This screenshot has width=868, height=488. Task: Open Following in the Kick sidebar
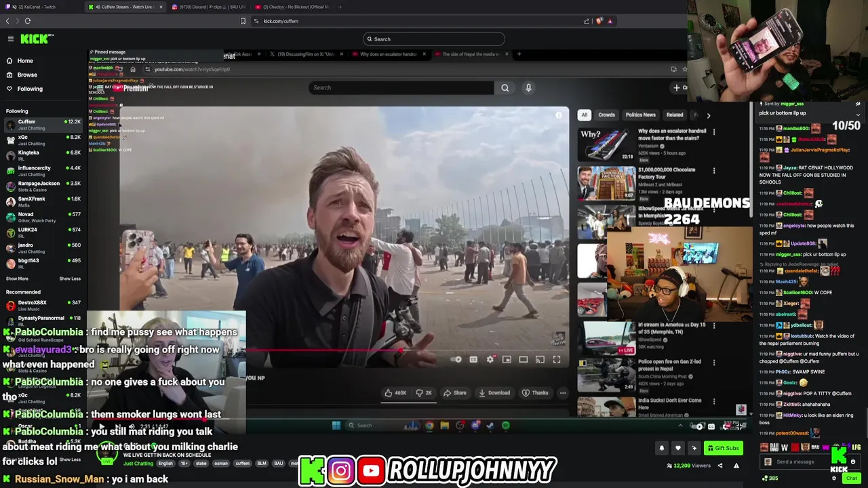pos(30,89)
